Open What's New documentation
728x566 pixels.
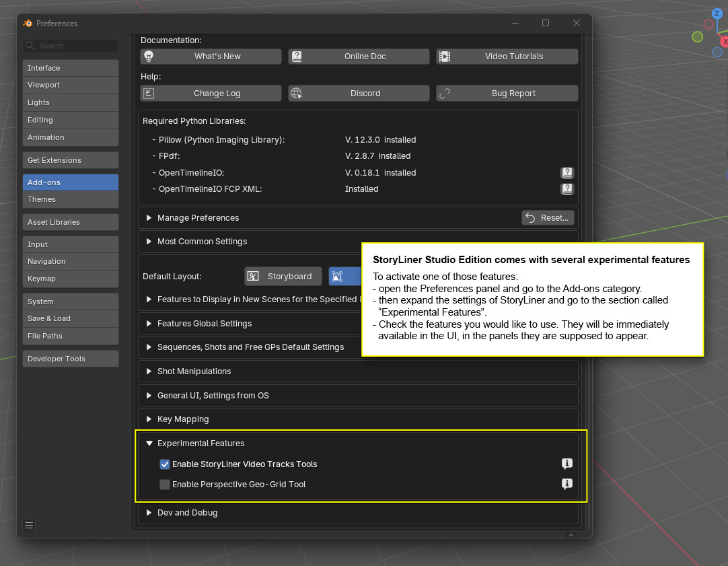tap(211, 56)
